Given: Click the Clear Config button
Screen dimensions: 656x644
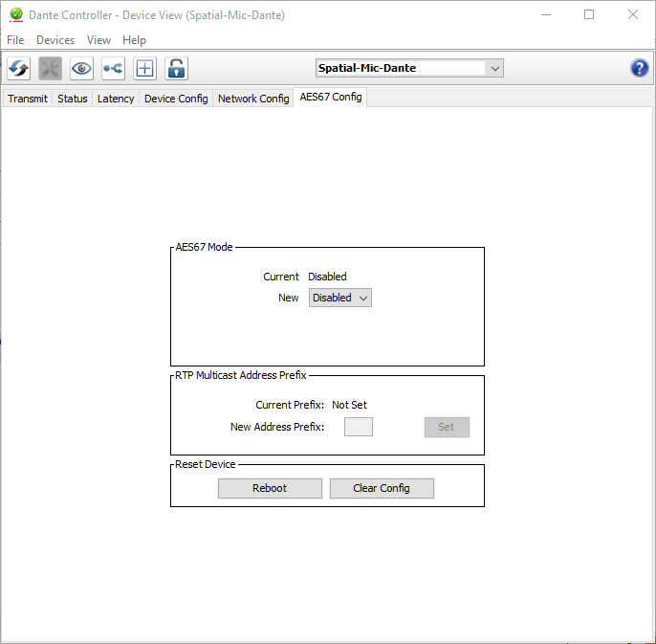Looking at the screenshot, I should [382, 488].
